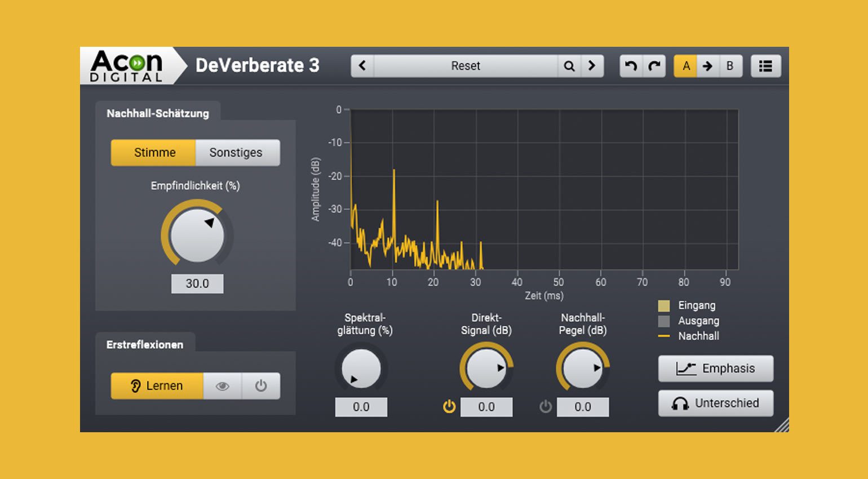Toggle Erstreflexionen power button
Image resolution: width=868 pixels, height=479 pixels.
click(261, 386)
